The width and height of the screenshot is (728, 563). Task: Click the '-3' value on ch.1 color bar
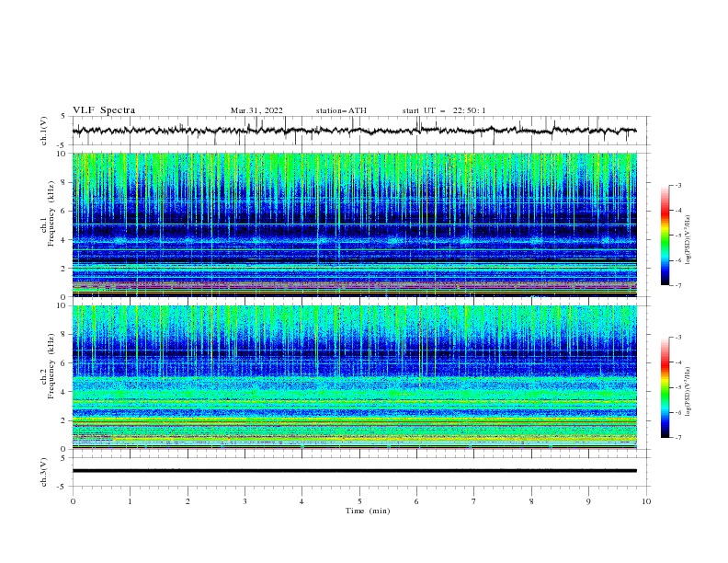[x=677, y=185]
